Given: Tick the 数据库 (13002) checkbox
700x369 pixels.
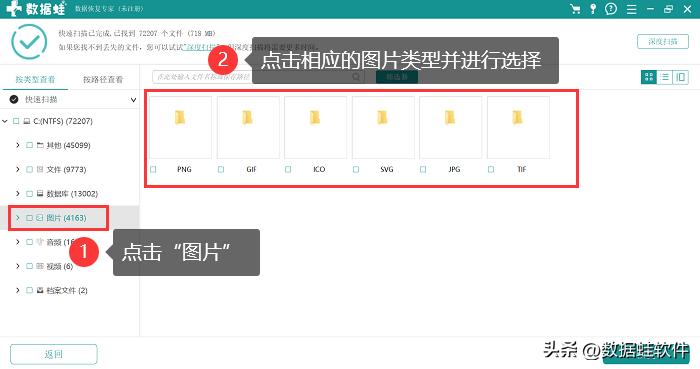Looking at the screenshot, I should (x=29, y=194).
